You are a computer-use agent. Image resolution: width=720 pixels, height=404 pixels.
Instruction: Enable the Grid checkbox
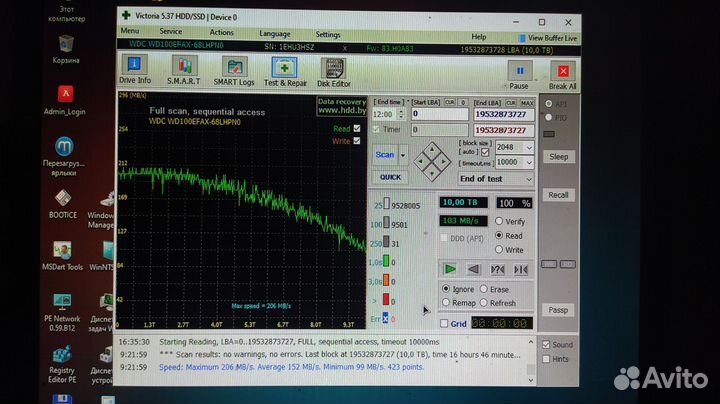pyautogui.click(x=444, y=324)
